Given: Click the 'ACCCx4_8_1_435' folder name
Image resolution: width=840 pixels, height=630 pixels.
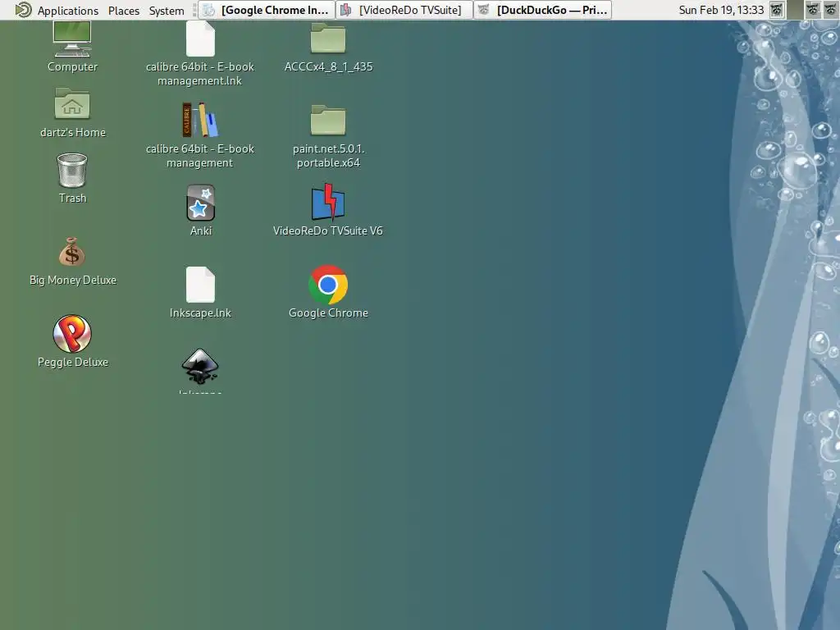Looking at the screenshot, I should coord(328,67).
